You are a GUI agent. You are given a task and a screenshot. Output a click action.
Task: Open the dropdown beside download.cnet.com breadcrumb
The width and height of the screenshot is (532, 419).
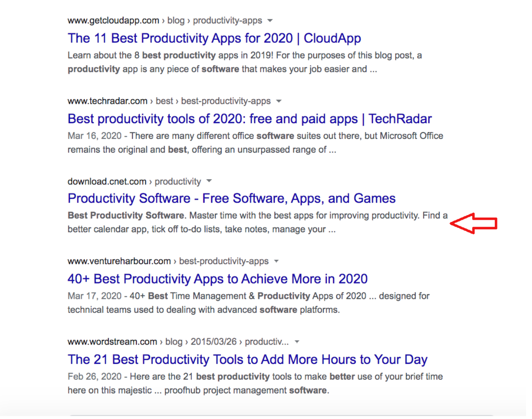pos(209,181)
